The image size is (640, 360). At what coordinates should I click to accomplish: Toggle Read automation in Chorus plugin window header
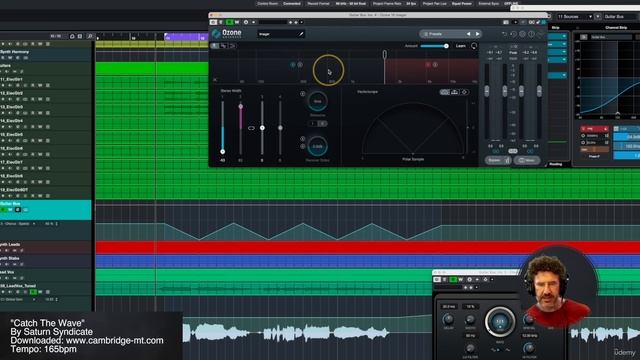tap(453, 280)
